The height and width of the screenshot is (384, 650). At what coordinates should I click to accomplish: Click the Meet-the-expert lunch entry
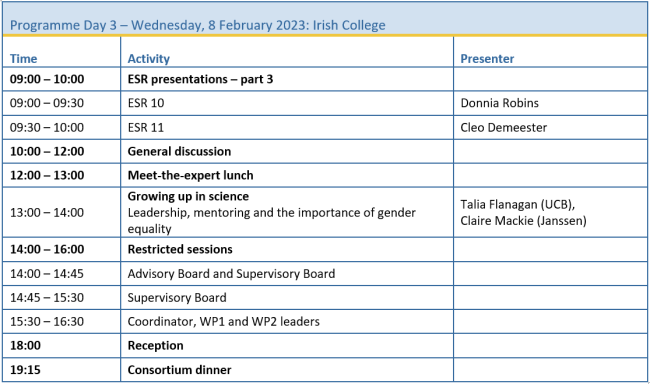pyautogui.click(x=190, y=175)
